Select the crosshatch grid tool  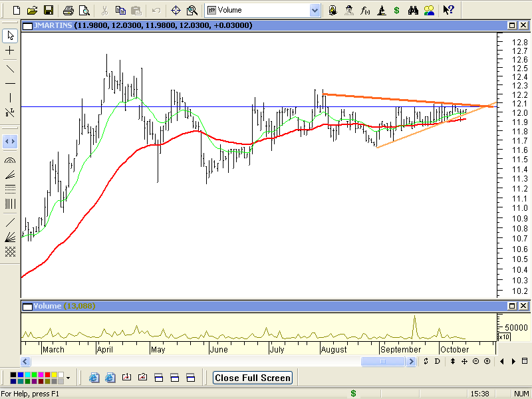(x=10, y=252)
